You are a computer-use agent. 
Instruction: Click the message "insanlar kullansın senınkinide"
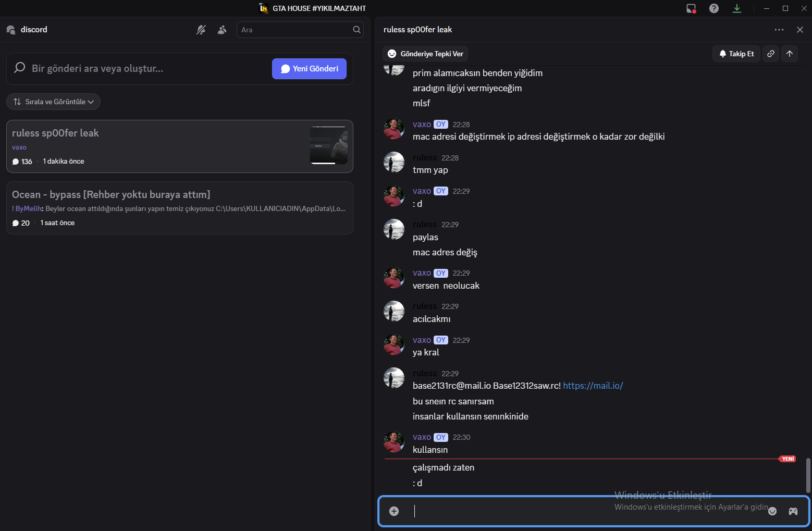pos(471,416)
